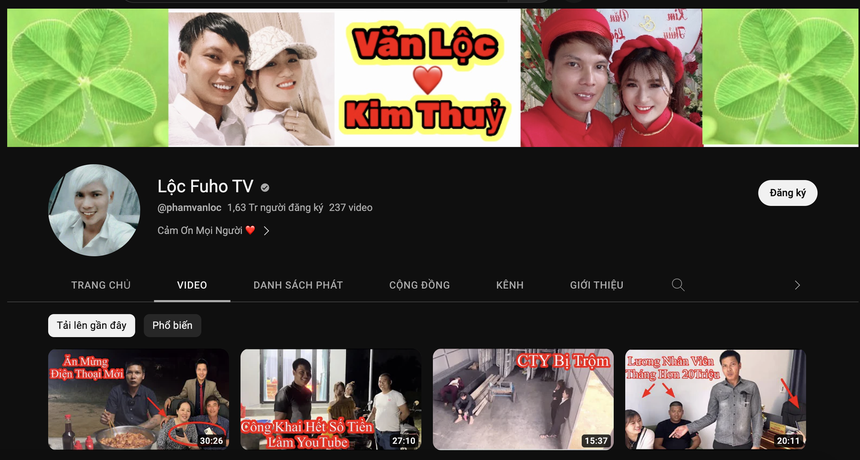Image resolution: width=860 pixels, height=460 pixels.
Task: Click the @phamvanloc channel handle
Action: (189, 208)
